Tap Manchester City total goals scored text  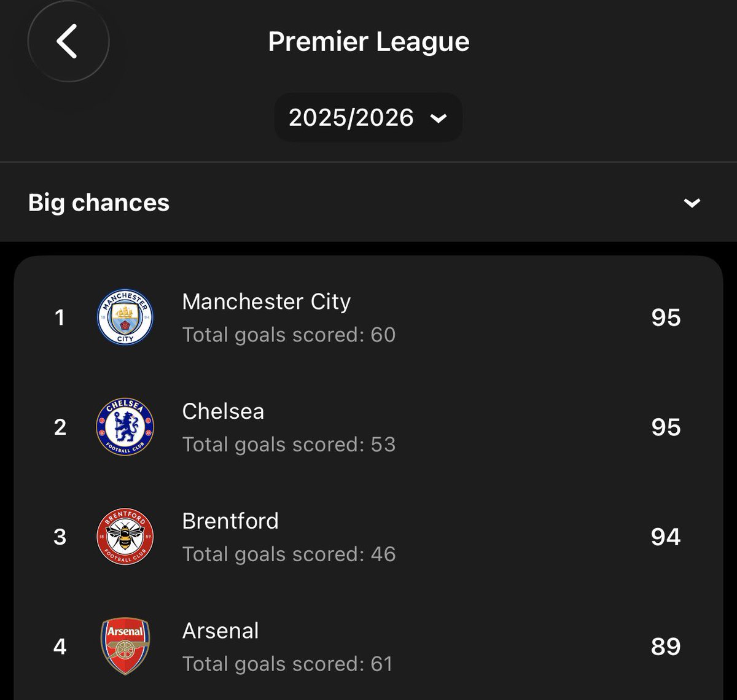point(289,335)
